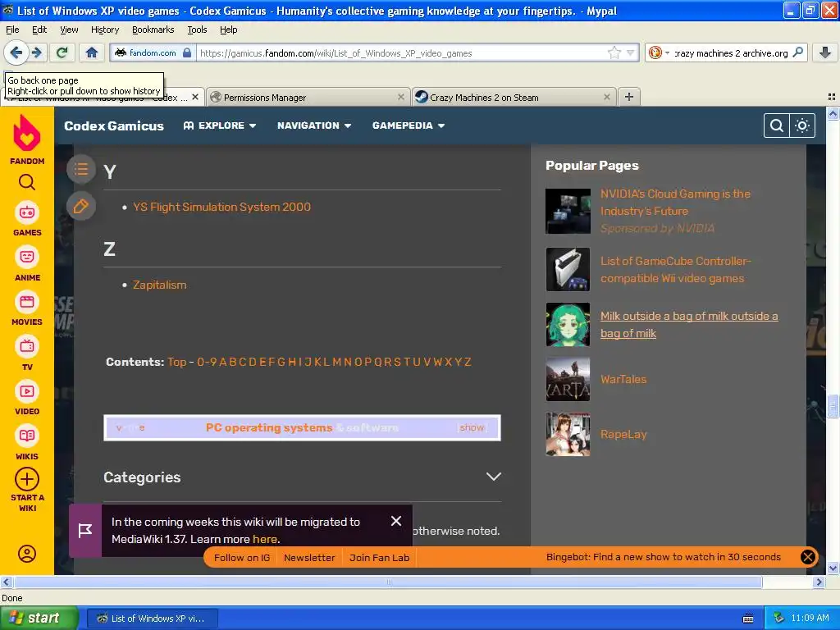Viewport: 840px width, 630px height.
Task: Jump to Top in Contents
Action: tap(177, 362)
